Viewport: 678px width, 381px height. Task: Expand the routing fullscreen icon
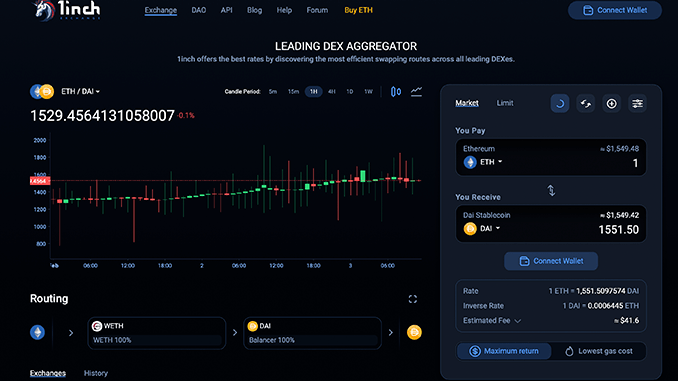(x=413, y=299)
